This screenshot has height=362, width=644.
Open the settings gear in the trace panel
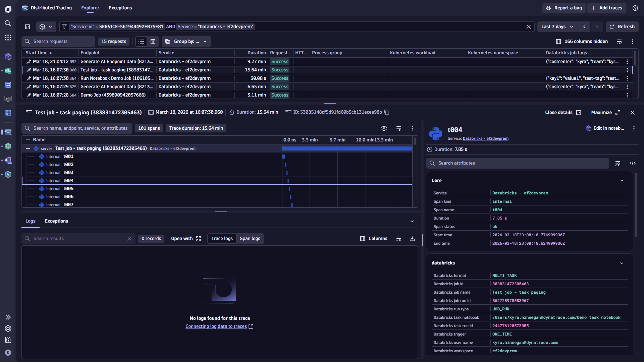[384, 128]
